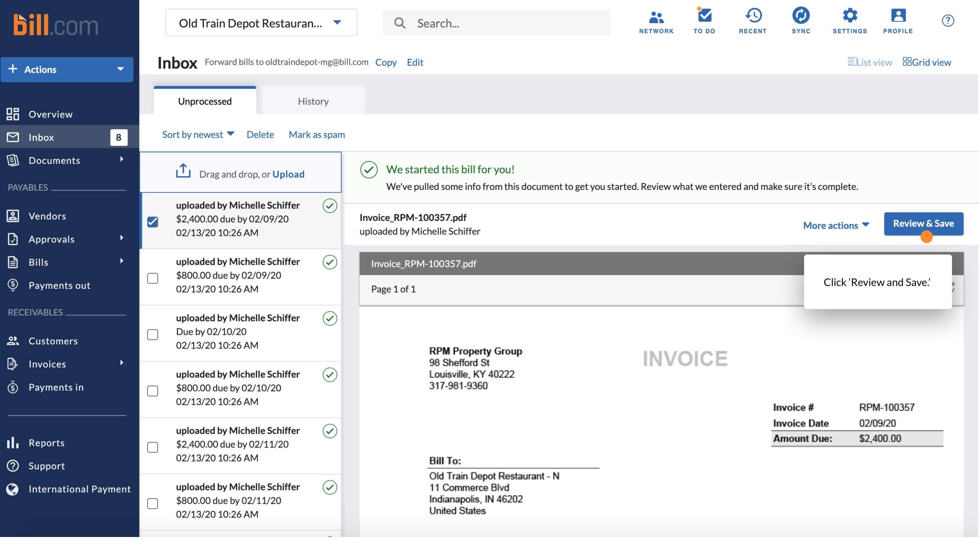
Task: Switch to Grid view
Action: tap(927, 62)
